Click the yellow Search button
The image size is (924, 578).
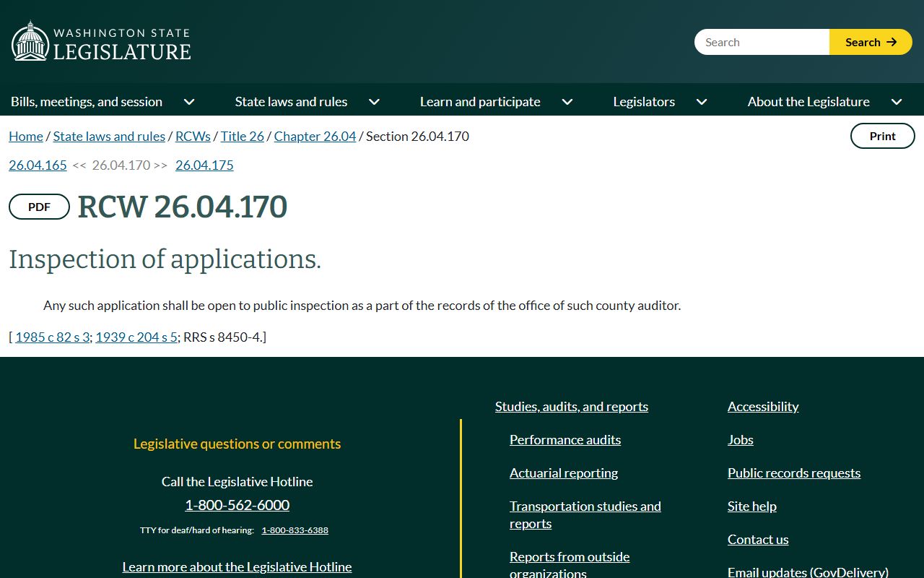(871, 42)
